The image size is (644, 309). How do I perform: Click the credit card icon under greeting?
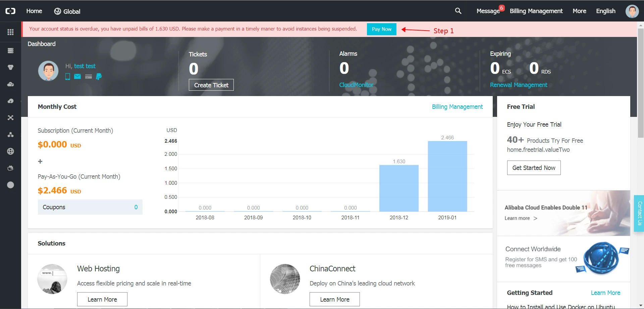(x=89, y=77)
